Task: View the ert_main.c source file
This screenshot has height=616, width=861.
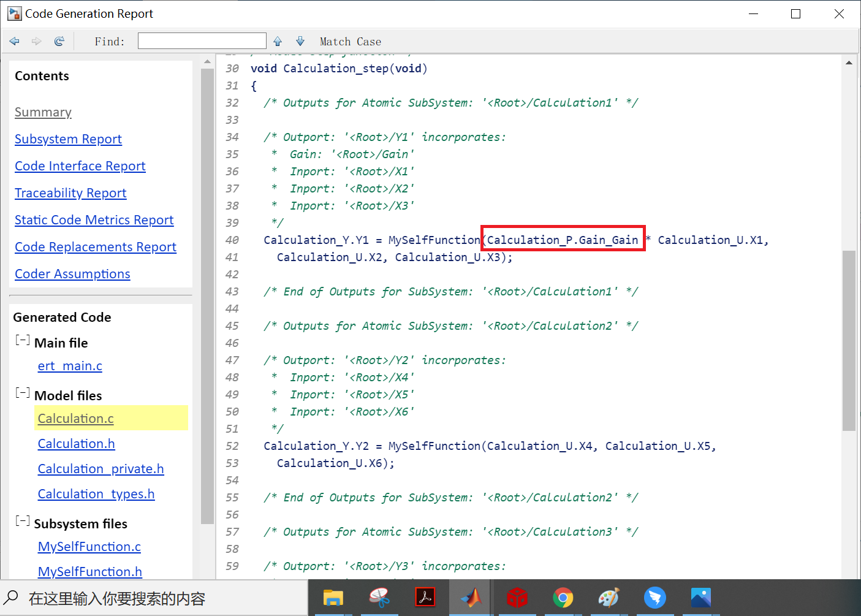Action: pos(70,366)
